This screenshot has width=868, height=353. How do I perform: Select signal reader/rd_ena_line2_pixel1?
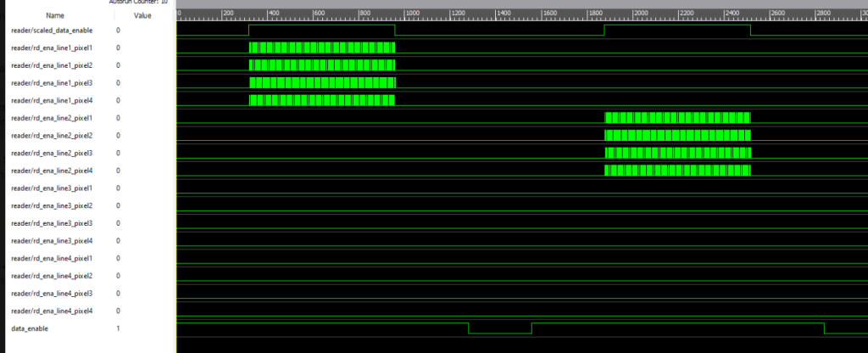(52, 118)
